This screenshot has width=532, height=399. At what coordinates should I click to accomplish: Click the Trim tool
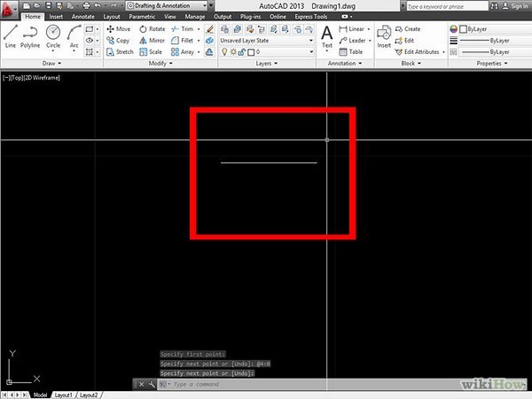[x=183, y=29]
